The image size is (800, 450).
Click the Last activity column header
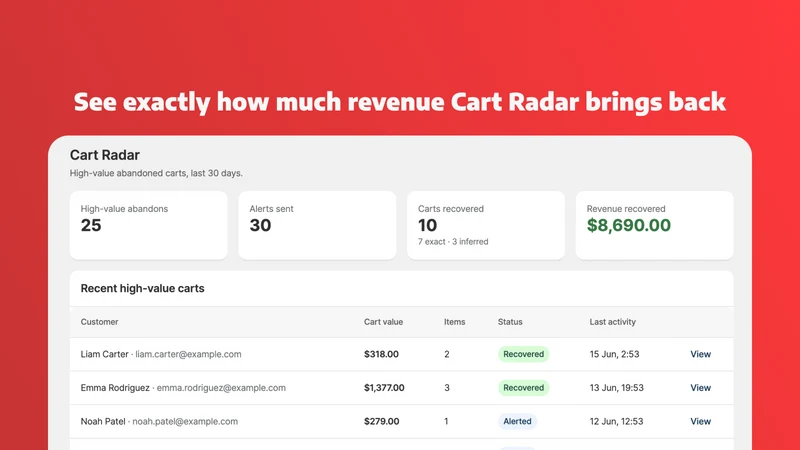pos(613,322)
